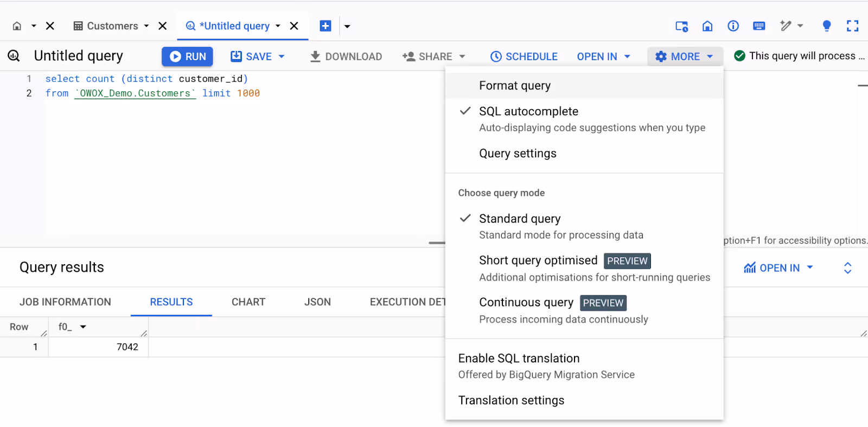The height and width of the screenshot is (427, 868).
Task: Click the green query validation check icon
Action: click(739, 56)
